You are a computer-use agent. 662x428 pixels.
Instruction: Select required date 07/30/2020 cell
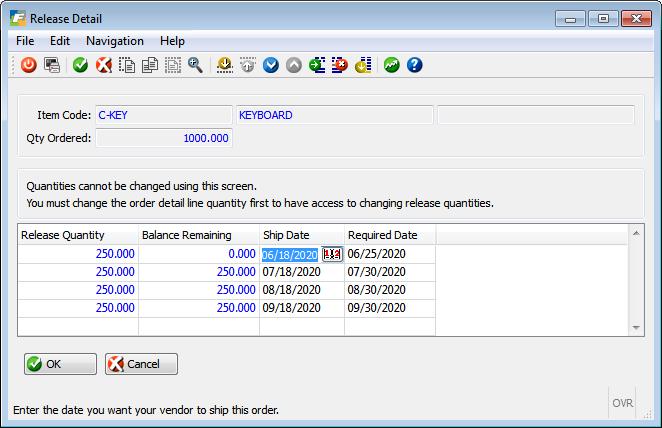pos(390,272)
